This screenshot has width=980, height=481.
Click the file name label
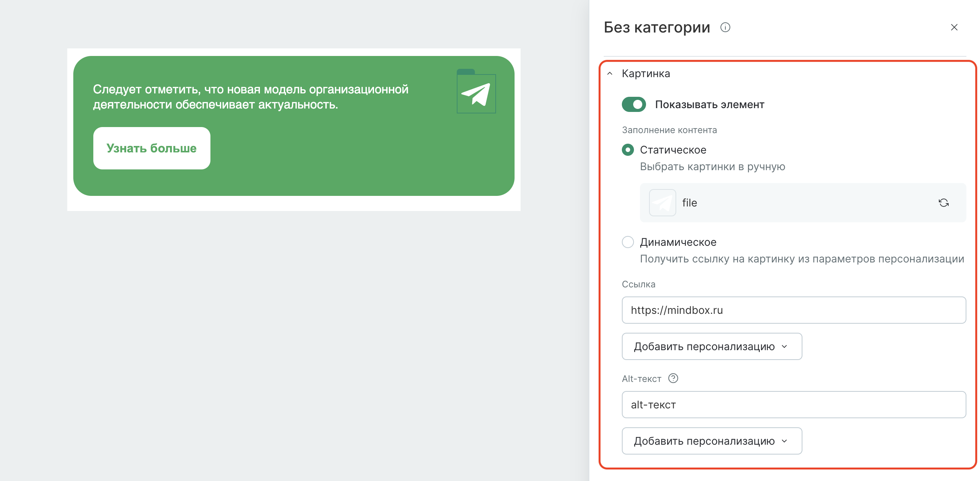click(x=689, y=203)
